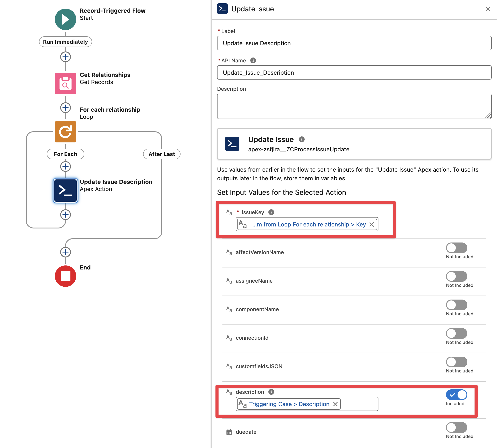Enable the customfieldsJSON input toggle

point(456,362)
